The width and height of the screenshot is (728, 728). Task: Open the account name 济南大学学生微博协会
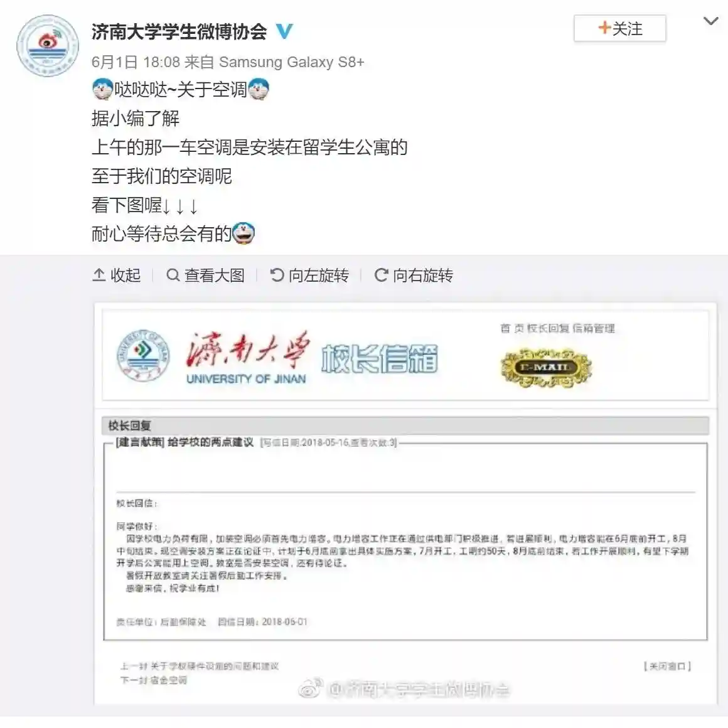point(179,31)
